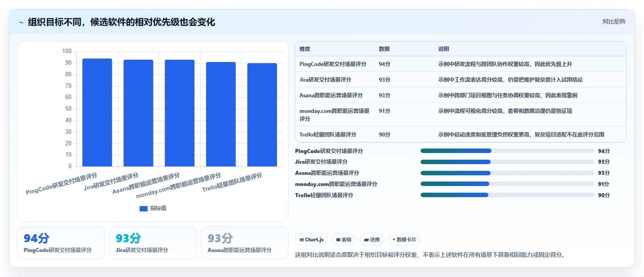This screenshot has width=644, height=277.
Task: Click the PingCode研发交付场景评分 bar in chart
Action: click(97, 112)
